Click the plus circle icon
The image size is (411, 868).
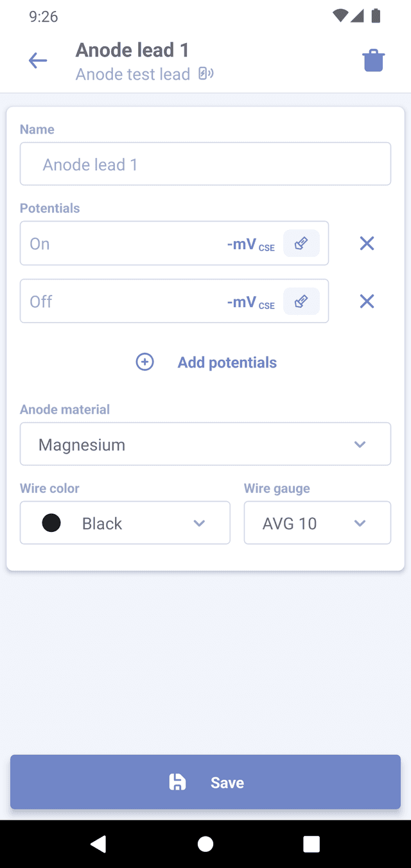coord(145,362)
